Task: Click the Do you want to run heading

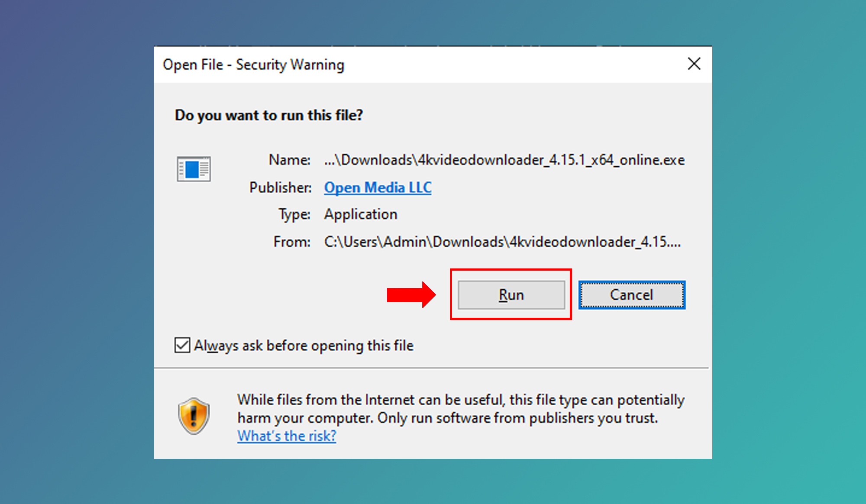Action: 268,115
